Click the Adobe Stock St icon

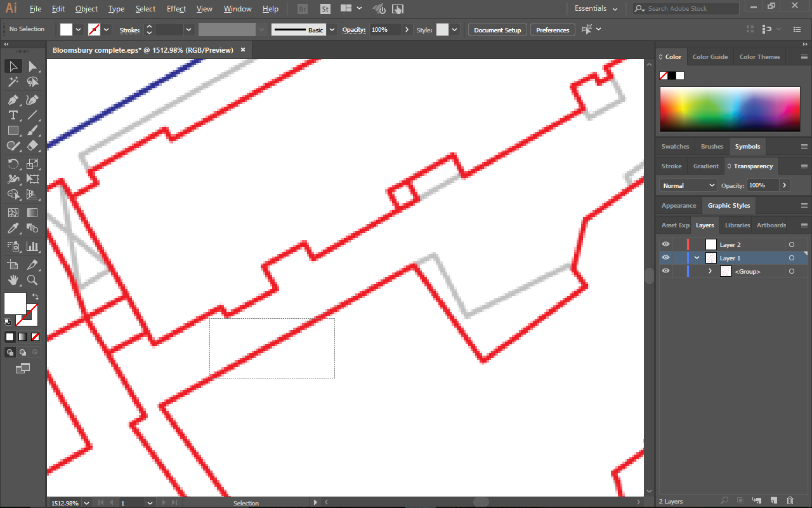(x=325, y=9)
